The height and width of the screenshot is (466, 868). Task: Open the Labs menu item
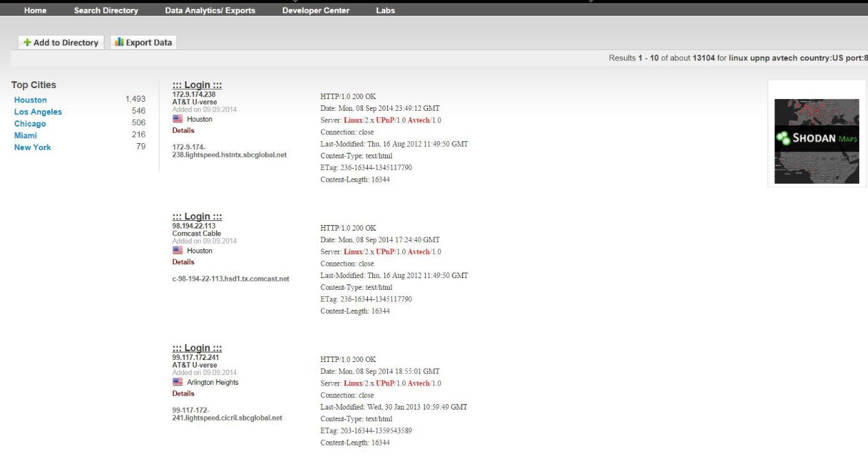(x=385, y=10)
